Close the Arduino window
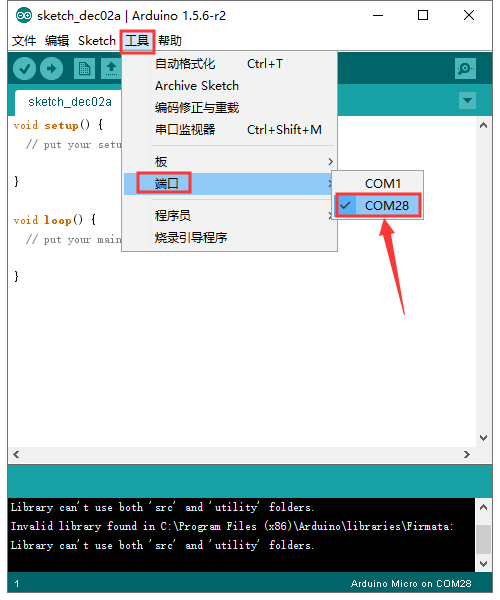 (469, 16)
